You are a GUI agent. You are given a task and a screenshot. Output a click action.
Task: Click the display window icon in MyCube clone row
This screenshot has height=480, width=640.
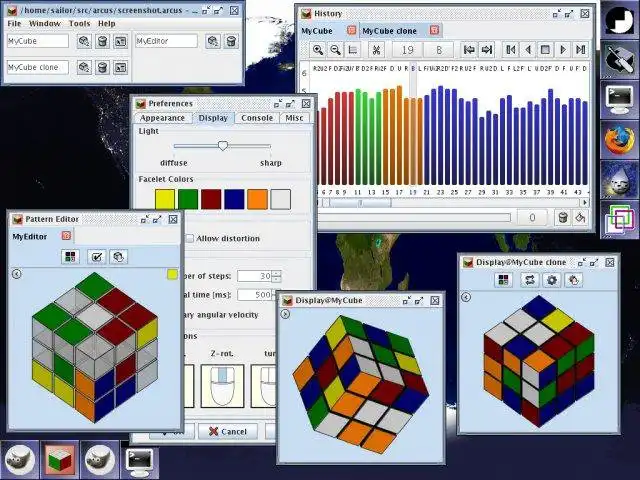coord(120,67)
